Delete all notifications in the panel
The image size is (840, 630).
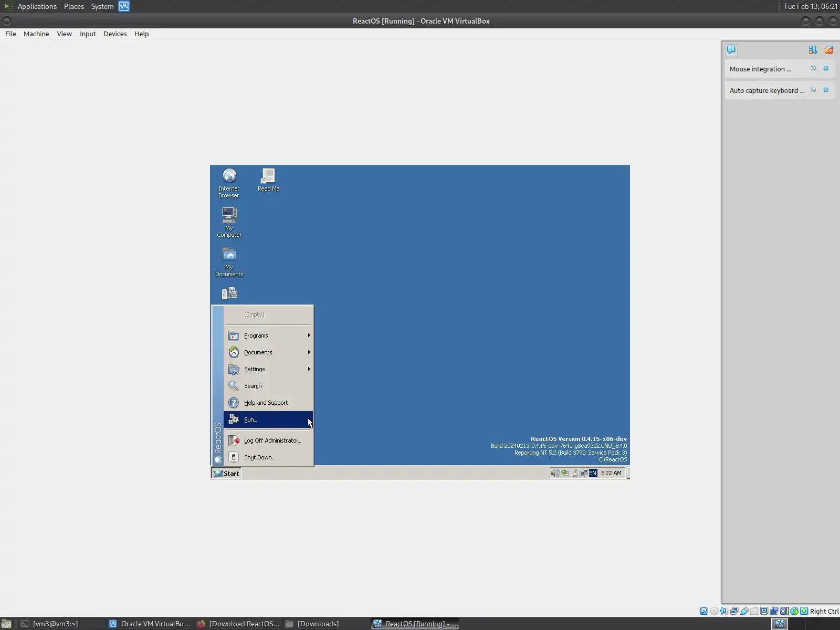(x=829, y=50)
